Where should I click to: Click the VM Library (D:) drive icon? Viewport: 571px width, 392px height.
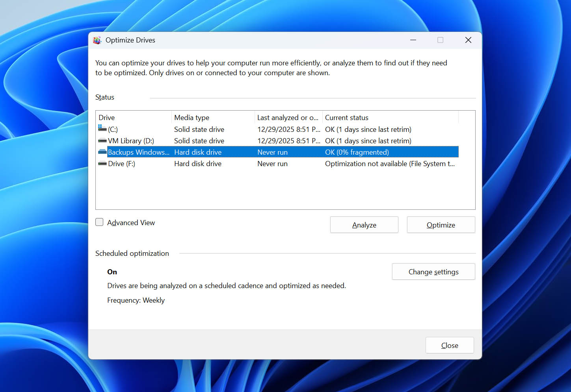point(102,141)
